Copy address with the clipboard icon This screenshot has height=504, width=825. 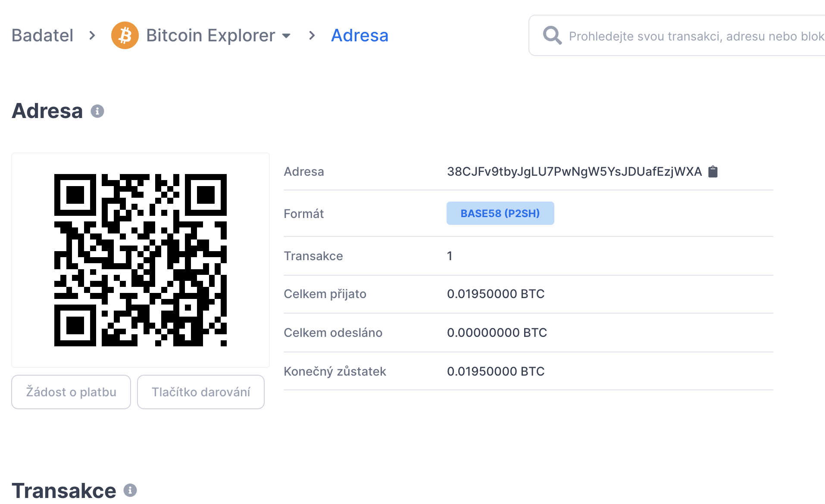click(713, 171)
